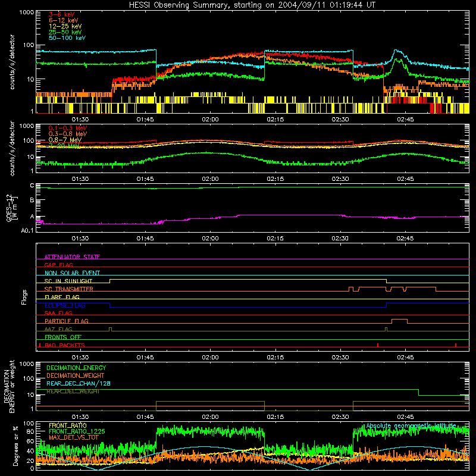Click the MeV plot's counts/s/detector axis label
The image size is (476, 476).
click(12, 148)
